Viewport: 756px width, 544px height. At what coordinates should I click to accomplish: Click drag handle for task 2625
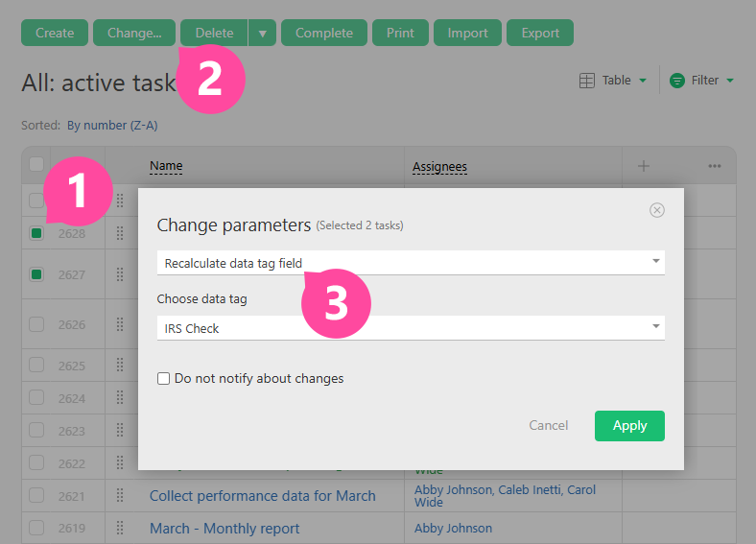(x=120, y=366)
